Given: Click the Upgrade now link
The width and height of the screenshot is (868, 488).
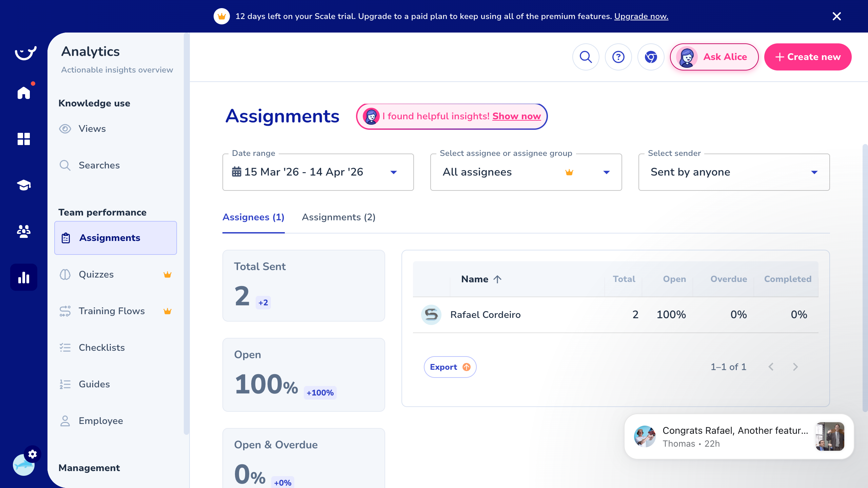Looking at the screenshot, I should (641, 16).
